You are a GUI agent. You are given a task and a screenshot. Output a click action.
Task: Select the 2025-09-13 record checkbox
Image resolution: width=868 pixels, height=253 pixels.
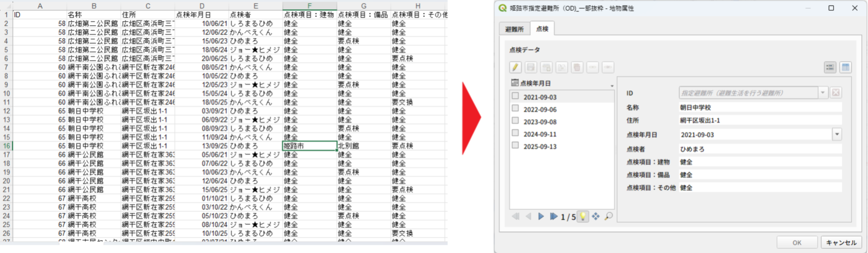pyautogui.click(x=515, y=145)
